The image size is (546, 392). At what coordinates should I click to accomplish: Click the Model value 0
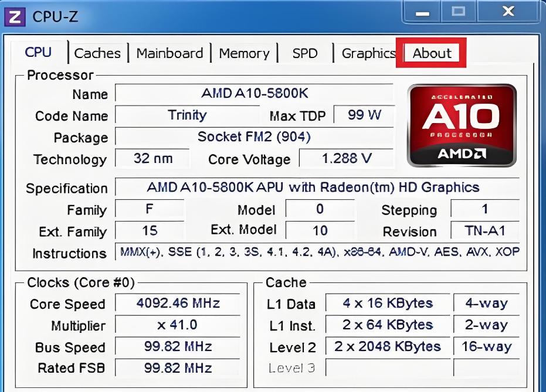pyautogui.click(x=320, y=209)
